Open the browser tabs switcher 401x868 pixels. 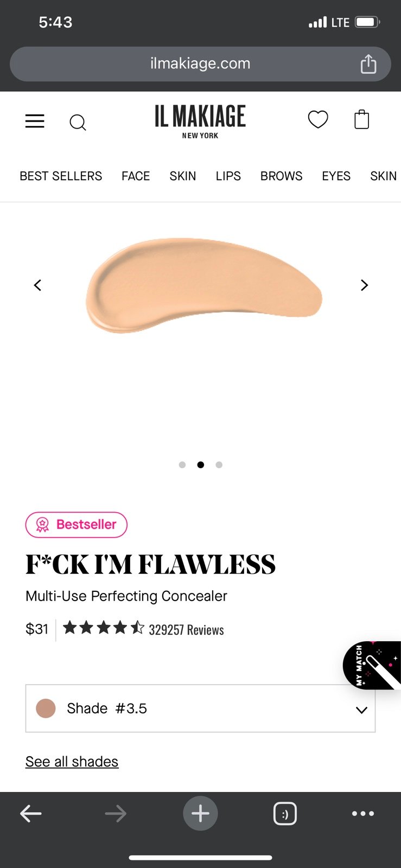pos(285,814)
